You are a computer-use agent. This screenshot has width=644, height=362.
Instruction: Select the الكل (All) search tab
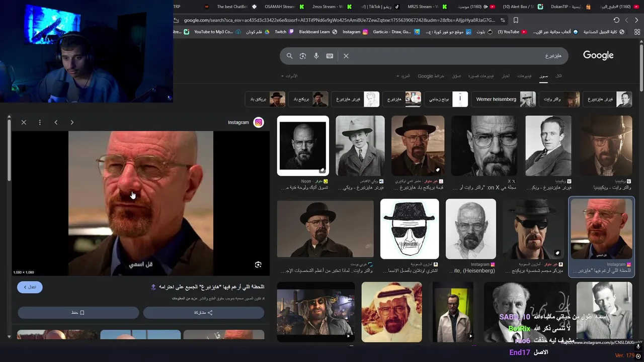point(558,76)
